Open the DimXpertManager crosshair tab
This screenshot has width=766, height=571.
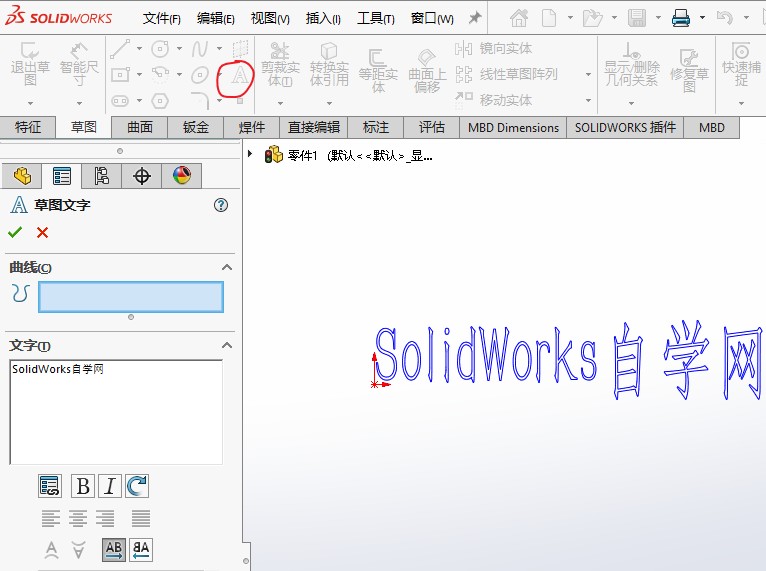[142, 176]
